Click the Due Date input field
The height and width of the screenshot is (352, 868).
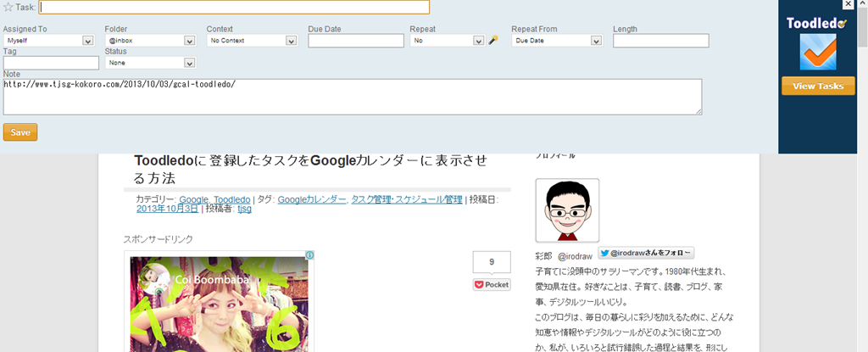click(356, 41)
